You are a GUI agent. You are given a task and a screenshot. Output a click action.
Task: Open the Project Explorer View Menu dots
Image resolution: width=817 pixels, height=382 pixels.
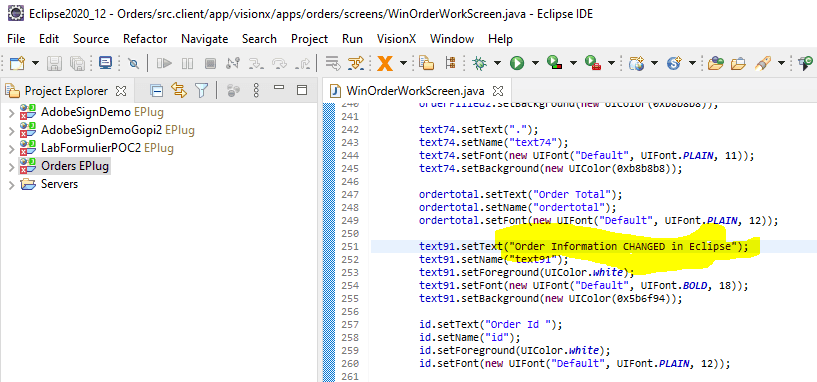point(256,91)
